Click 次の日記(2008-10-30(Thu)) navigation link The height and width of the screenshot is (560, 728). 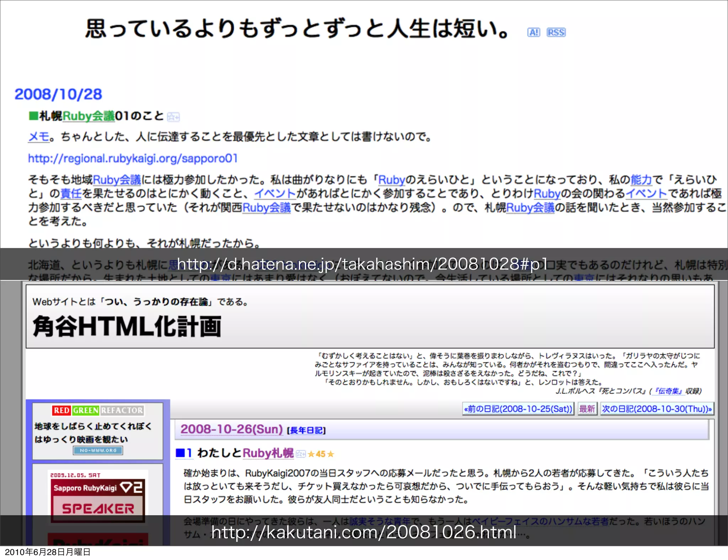pos(657,409)
